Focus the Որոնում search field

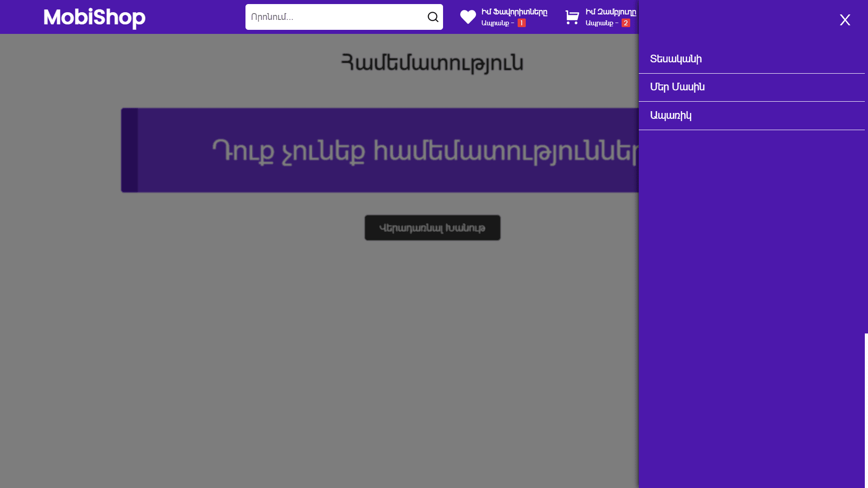[335, 17]
